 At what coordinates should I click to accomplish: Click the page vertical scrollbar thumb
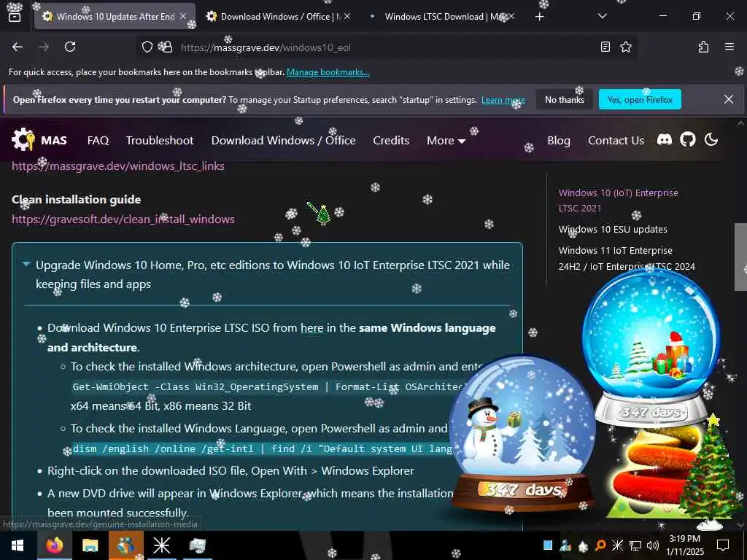point(740,257)
